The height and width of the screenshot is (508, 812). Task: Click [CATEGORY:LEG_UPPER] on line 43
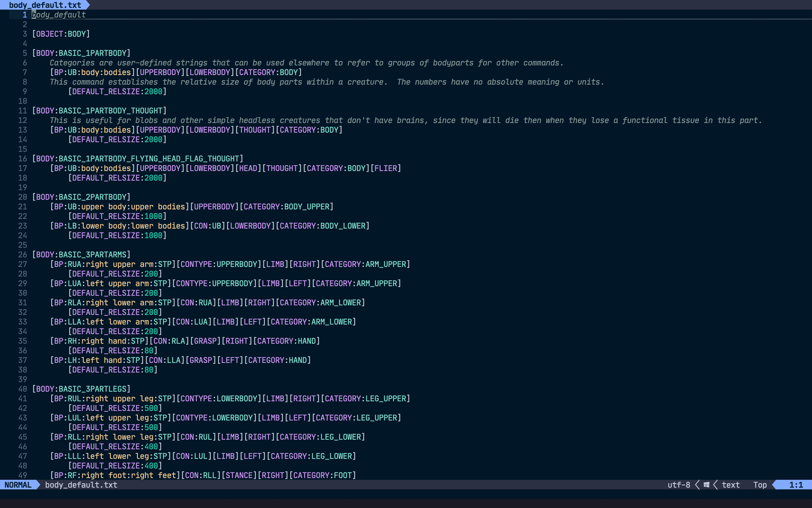coord(357,418)
